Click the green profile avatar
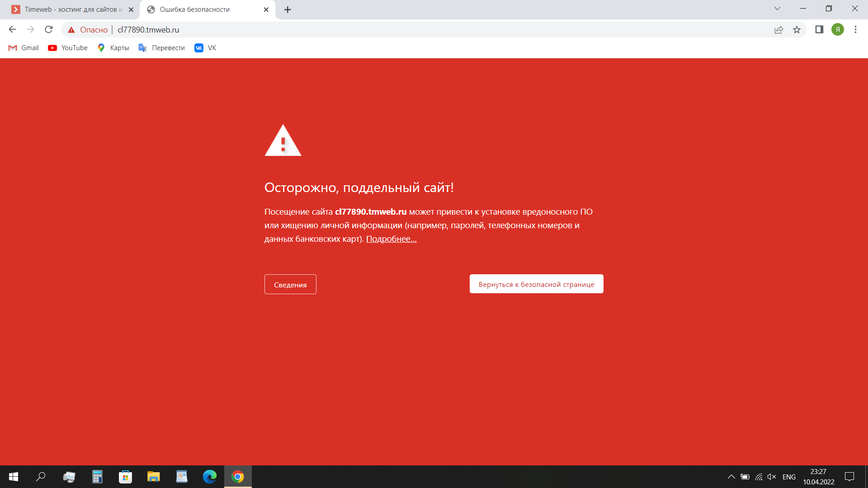 pos(838,30)
